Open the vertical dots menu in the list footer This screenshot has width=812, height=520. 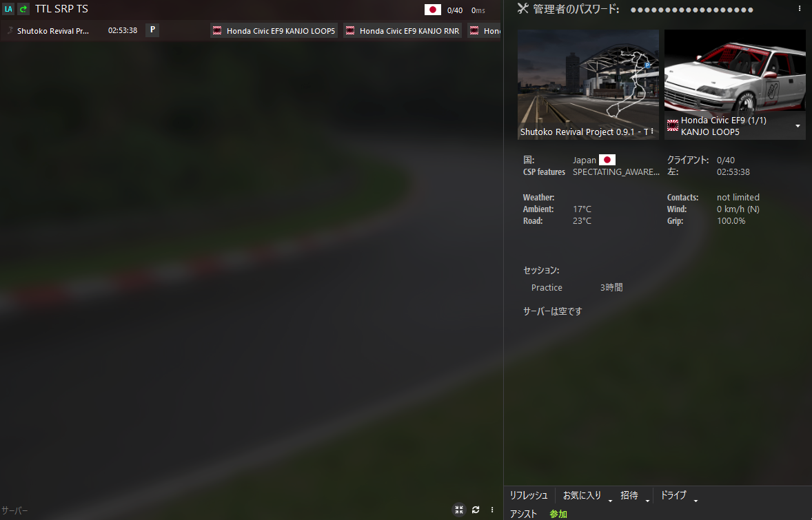pyautogui.click(x=492, y=510)
